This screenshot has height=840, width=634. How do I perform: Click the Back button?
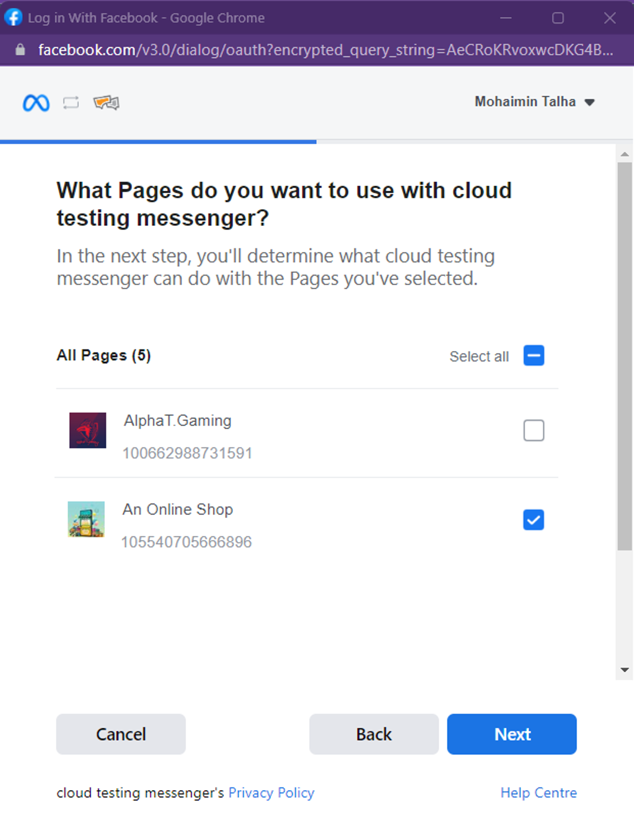(x=374, y=734)
